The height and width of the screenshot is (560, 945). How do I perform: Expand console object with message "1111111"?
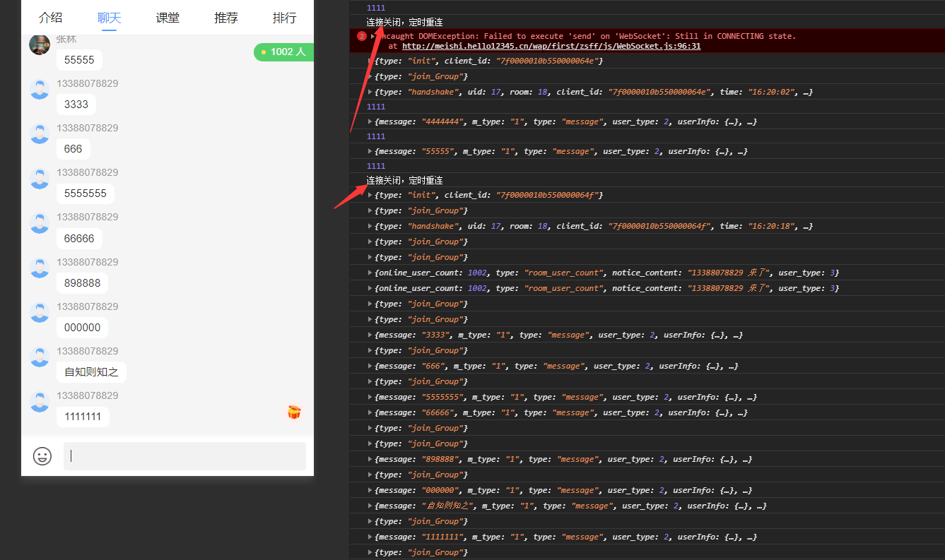(370, 537)
